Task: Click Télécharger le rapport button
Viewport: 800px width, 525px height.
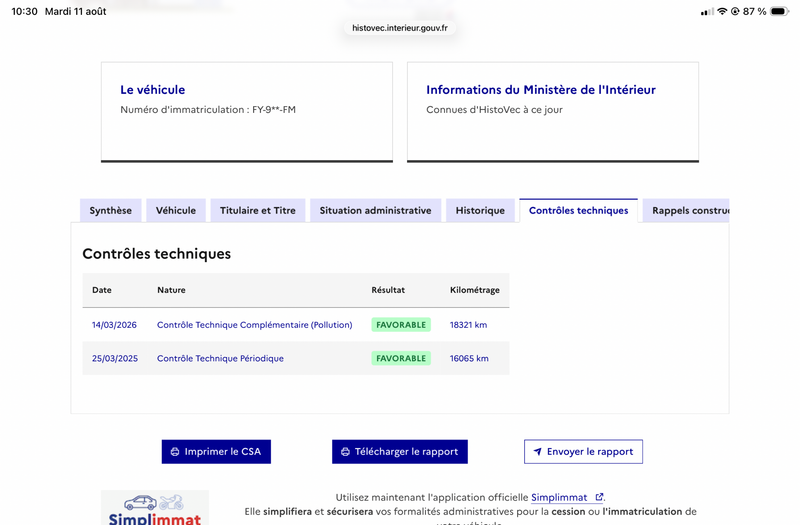Action: [399, 452]
